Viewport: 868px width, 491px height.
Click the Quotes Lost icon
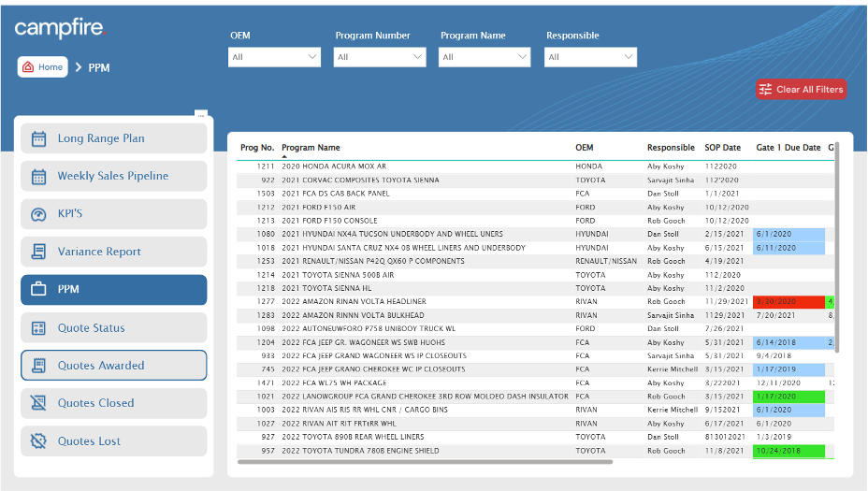tap(38, 441)
